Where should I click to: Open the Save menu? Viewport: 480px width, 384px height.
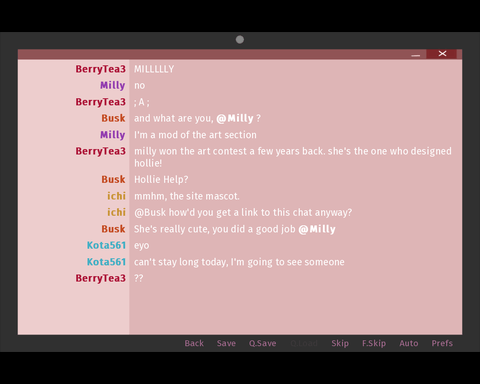226,343
